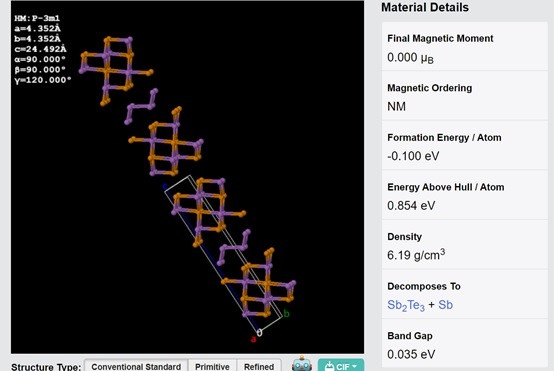The image size is (554, 371).
Task: Click the green 'b' axis label
Action: (286, 313)
